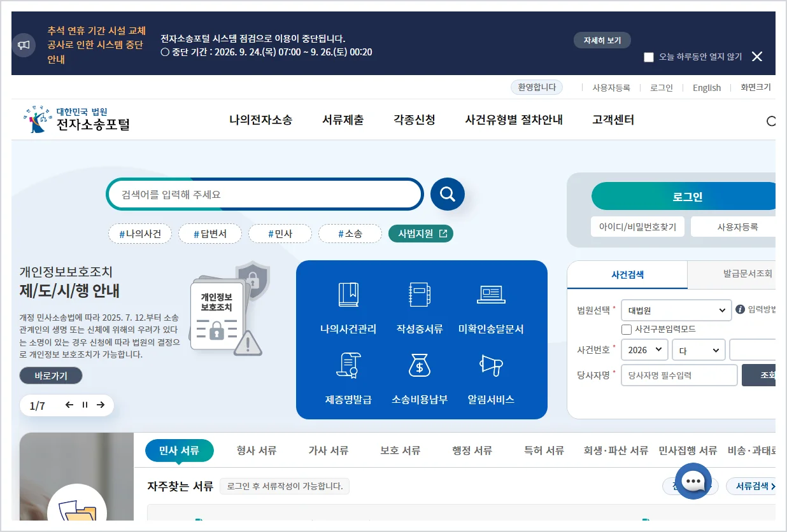Select the 민사 서류 tab
The width and height of the screenshot is (787, 532).
click(179, 451)
